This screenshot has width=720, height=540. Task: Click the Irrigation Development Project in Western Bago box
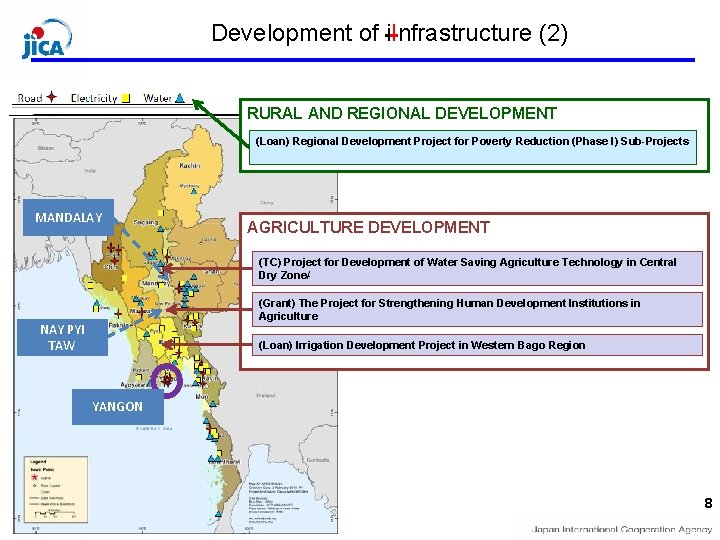(x=477, y=345)
